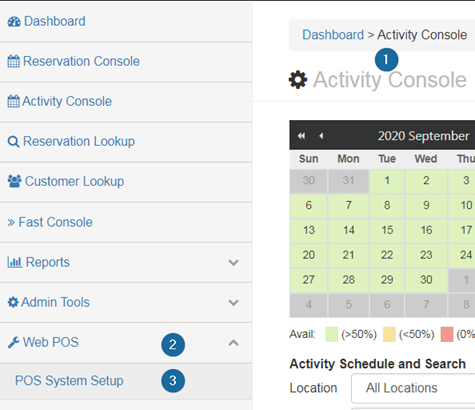This screenshot has height=410, width=475.
Task: Expand the Reports menu chevron
Action: (x=234, y=263)
